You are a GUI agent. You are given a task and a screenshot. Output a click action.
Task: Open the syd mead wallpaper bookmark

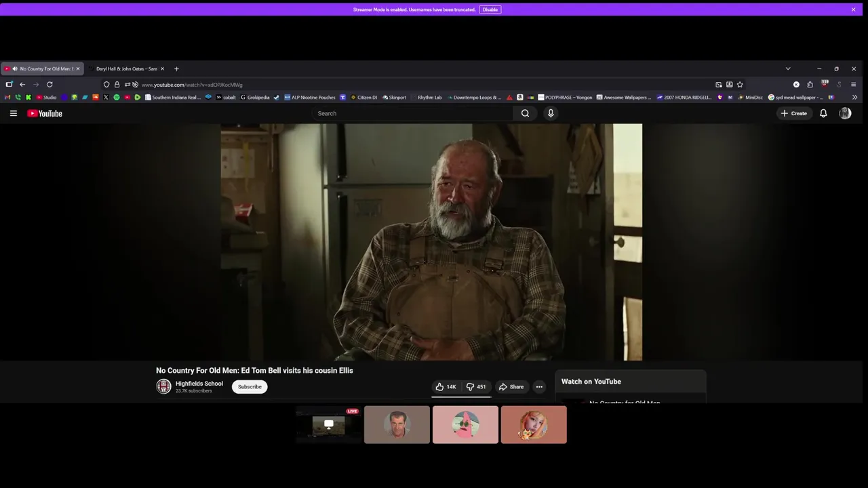click(x=795, y=98)
